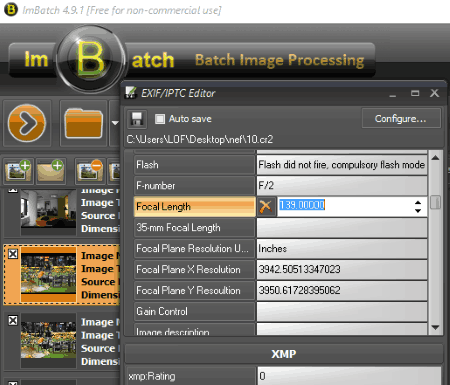Open the Configure... button

point(401,119)
